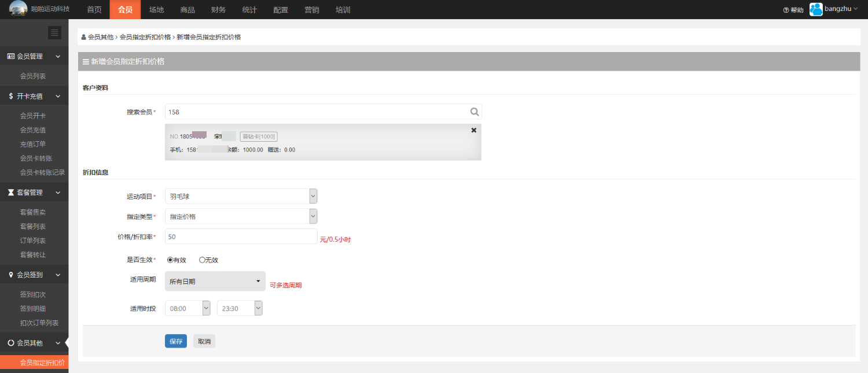Click the 会员签到 location pin icon

point(10,275)
